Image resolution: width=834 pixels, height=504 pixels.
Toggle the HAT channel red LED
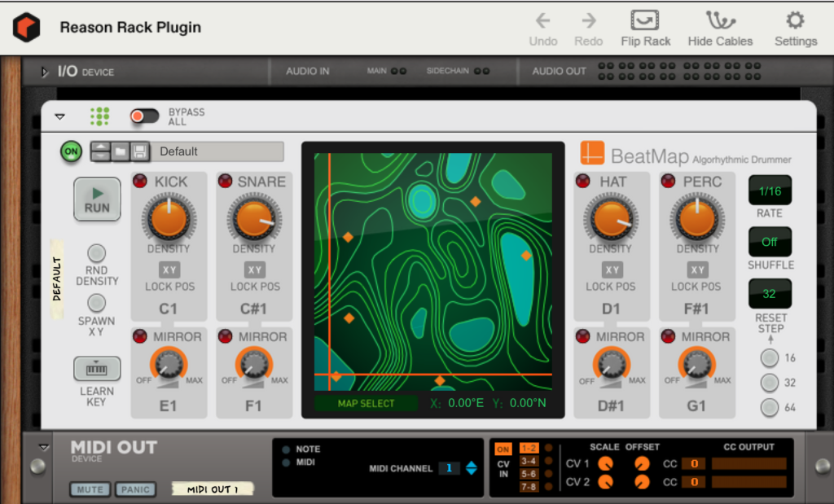click(583, 182)
